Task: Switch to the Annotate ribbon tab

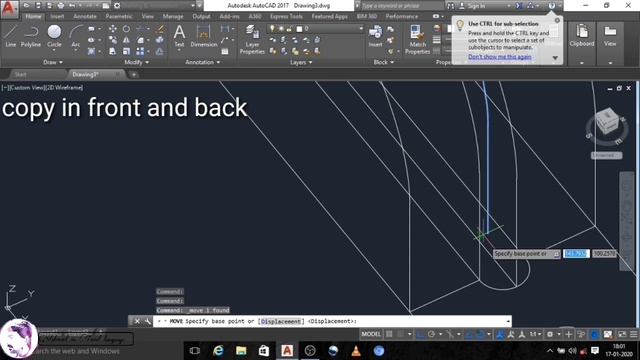Action: click(85, 16)
